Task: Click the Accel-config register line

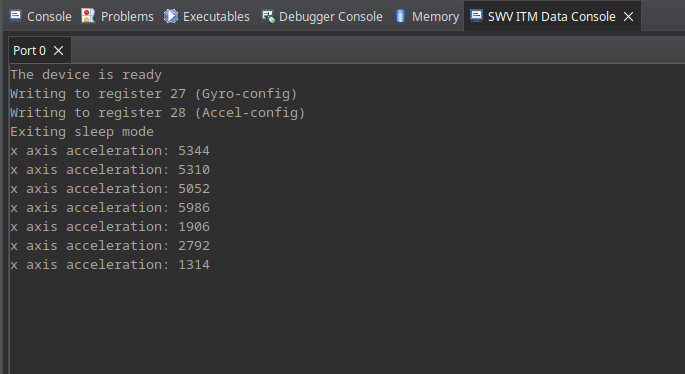Action: point(158,113)
